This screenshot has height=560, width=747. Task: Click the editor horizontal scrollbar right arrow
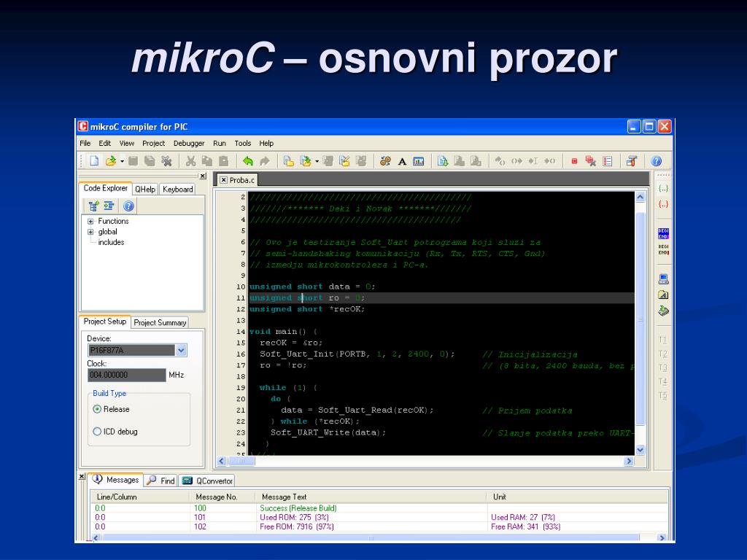point(630,461)
